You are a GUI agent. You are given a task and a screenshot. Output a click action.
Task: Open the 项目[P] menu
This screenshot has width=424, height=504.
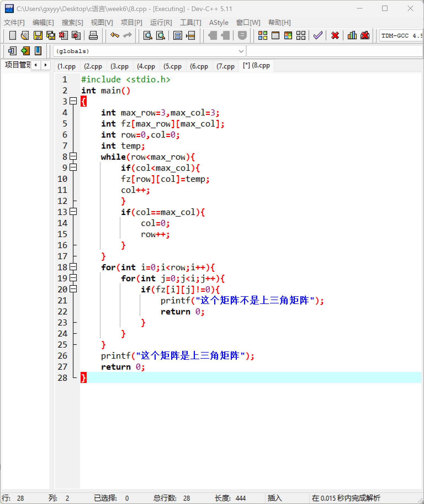tap(131, 22)
